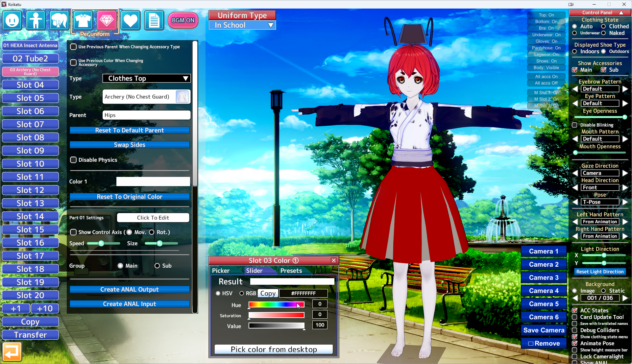This screenshot has width=632, height=364.
Task: Select Slot 04
Action: pos(30,85)
